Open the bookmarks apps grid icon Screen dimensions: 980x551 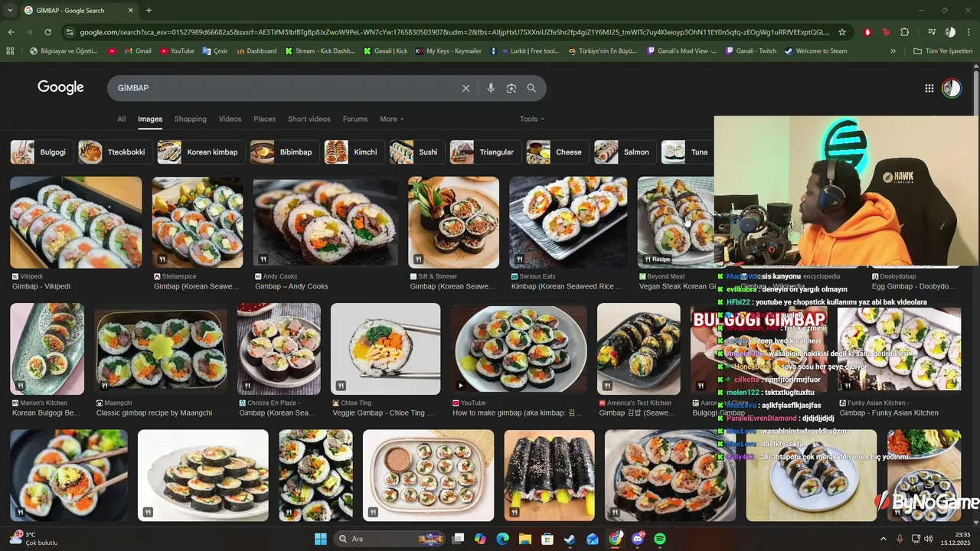coord(10,51)
